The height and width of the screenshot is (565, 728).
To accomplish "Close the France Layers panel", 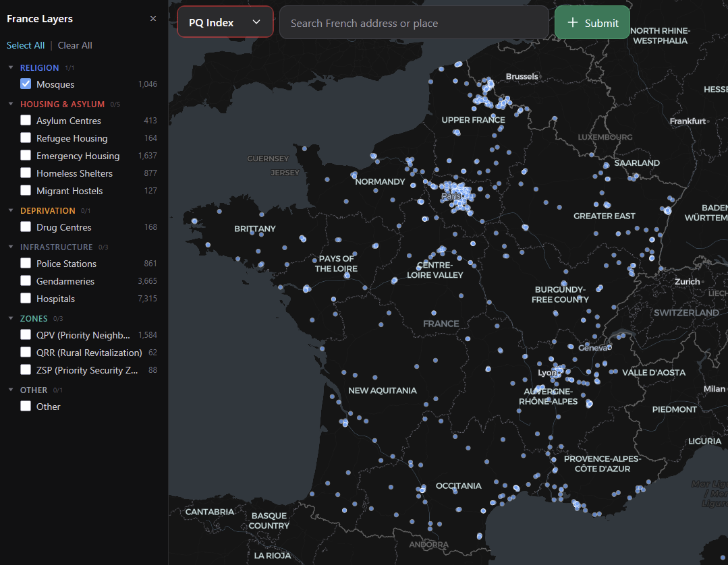I will [x=153, y=19].
